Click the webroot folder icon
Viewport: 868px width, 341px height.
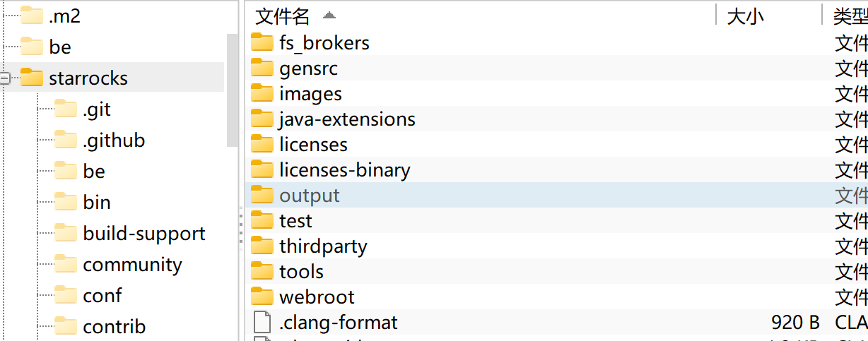(x=262, y=297)
